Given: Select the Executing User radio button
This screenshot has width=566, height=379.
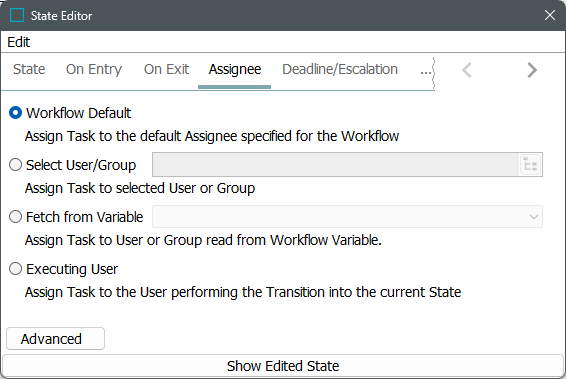Looking at the screenshot, I should tap(16, 269).
